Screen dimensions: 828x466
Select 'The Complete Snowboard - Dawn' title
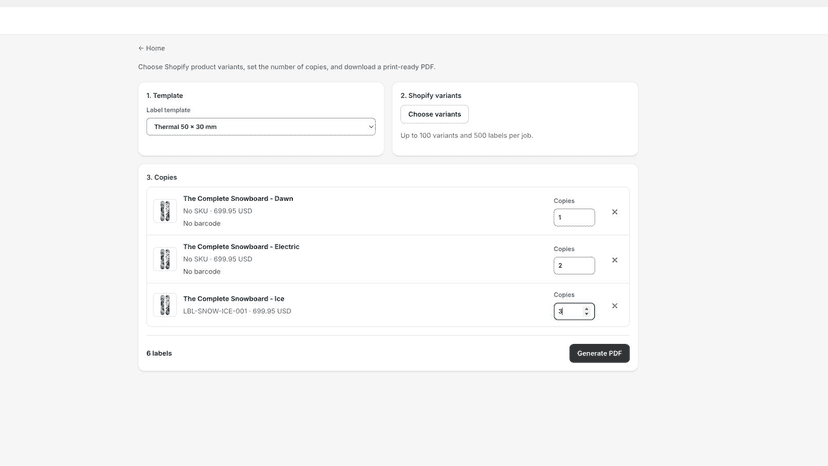tap(238, 199)
